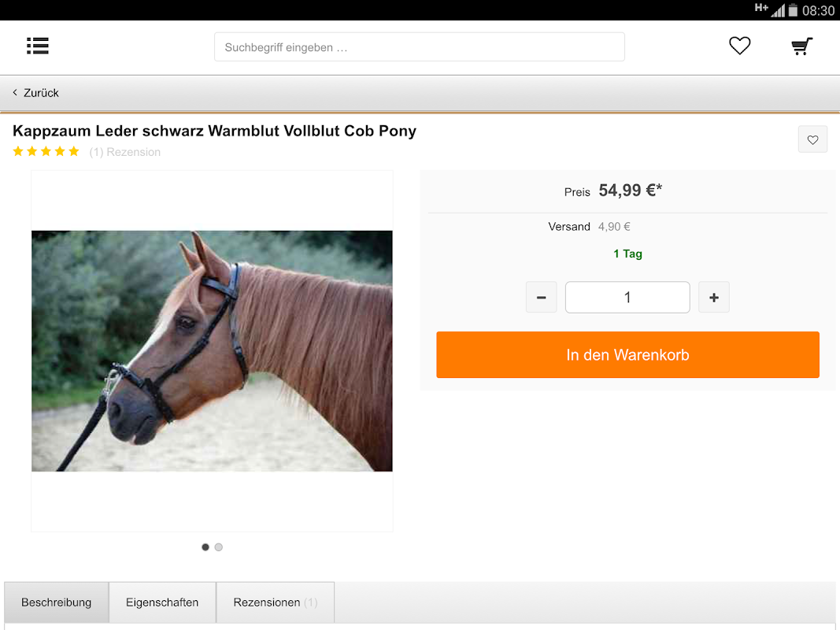
Task: Focus the Suchbegriff eingeben search box
Action: [x=419, y=47]
